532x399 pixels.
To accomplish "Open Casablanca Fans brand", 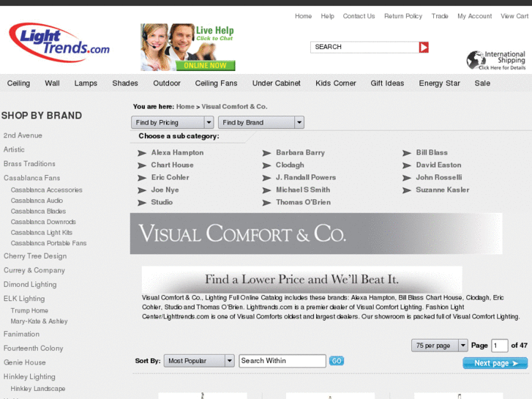I will click(31, 178).
